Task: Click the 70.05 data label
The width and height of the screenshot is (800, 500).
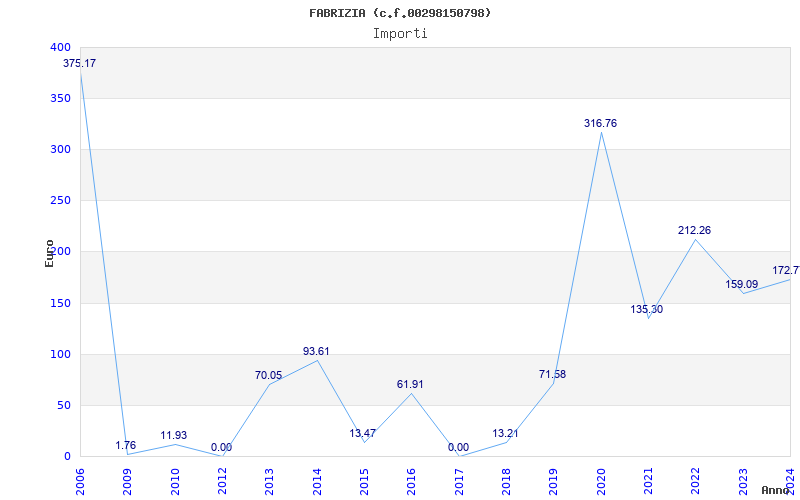Action: point(268,376)
